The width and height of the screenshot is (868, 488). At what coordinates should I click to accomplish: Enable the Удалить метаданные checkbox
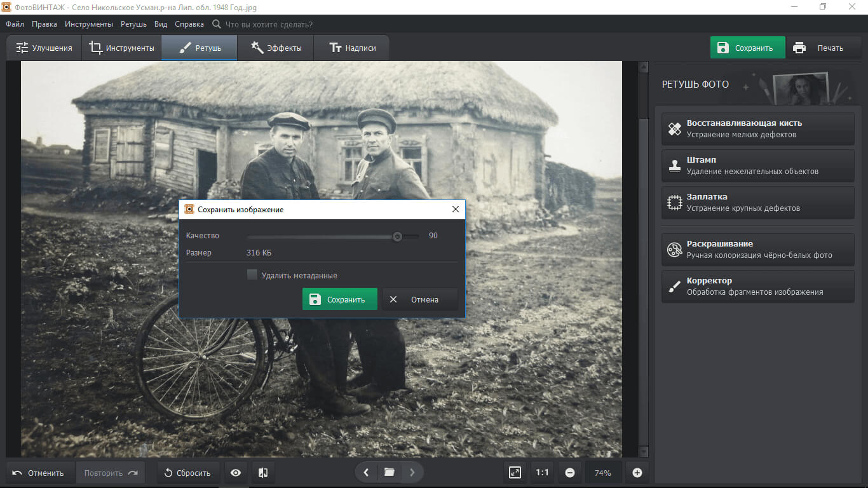tap(252, 275)
